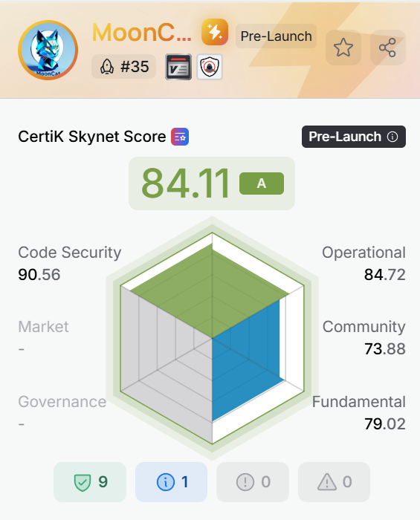
Task: Click the Pre-Launch tag beside the title
Action: click(276, 36)
